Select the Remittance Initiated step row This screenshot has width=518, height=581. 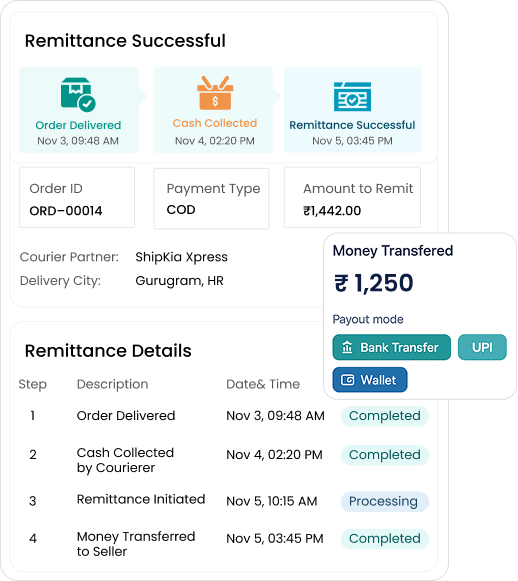(223, 501)
